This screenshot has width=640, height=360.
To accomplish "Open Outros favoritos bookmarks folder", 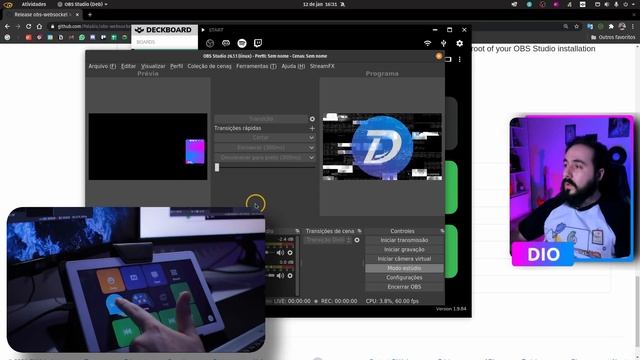I will tap(613, 37).
